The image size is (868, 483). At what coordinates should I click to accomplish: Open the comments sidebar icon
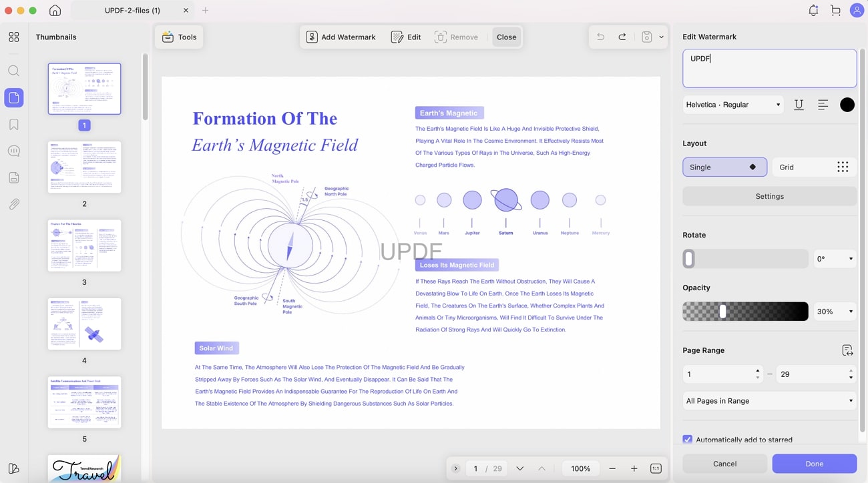click(14, 151)
